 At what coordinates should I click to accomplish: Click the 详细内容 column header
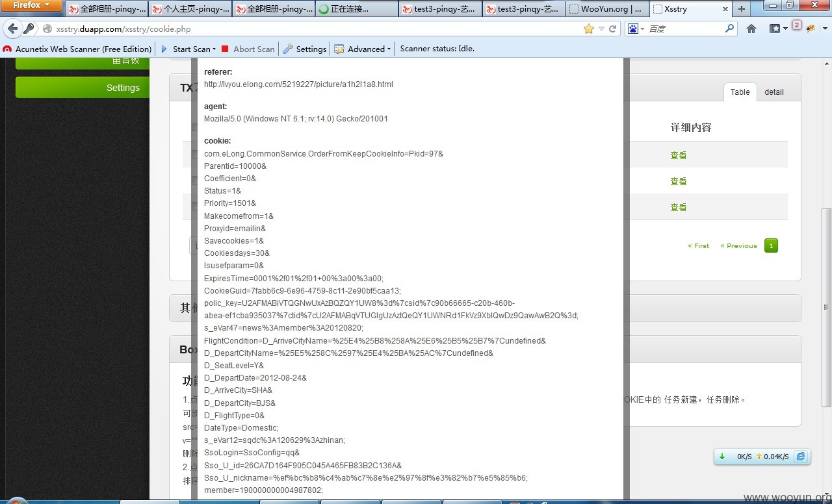tap(691, 127)
